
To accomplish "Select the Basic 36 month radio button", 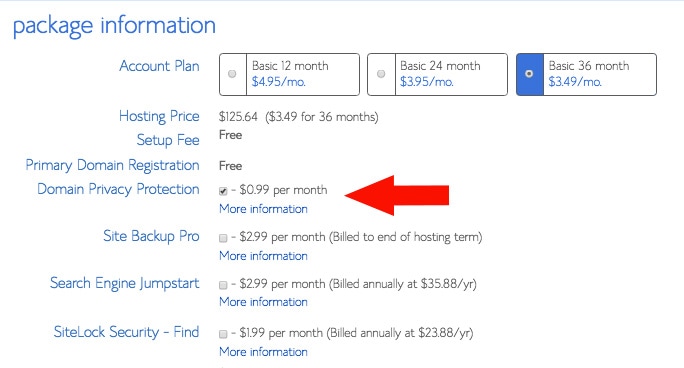I will pyautogui.click(x=529, y=74).
